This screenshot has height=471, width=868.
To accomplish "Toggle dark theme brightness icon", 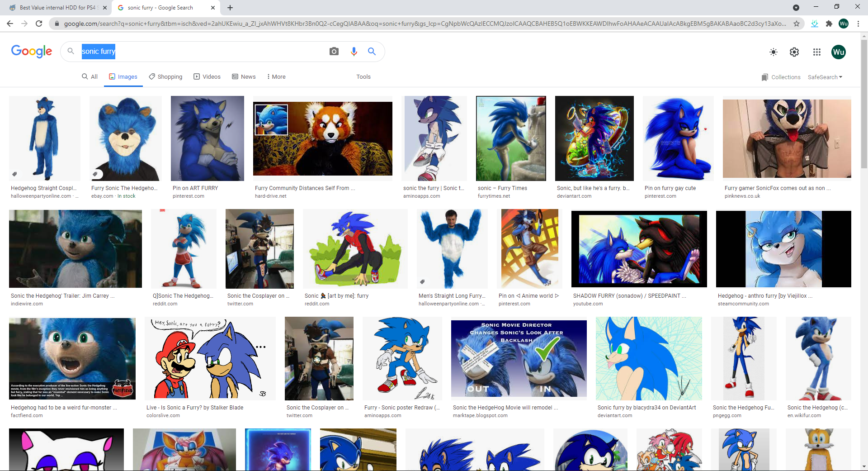I will (774, 52).
